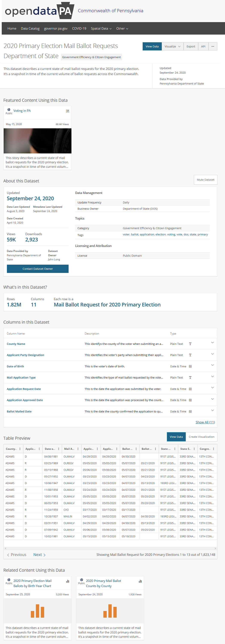
Task: Click the text type icon for County Name
Action: tap(190, 344)
